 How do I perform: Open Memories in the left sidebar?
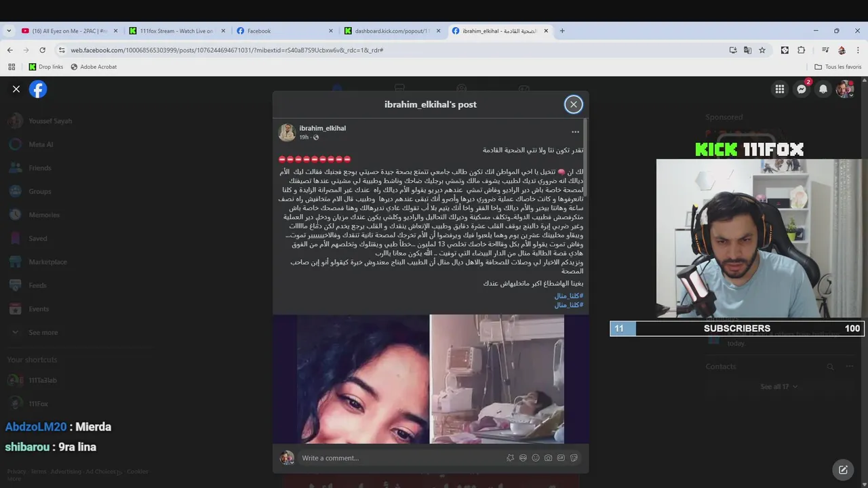click(x=44, y=215)
